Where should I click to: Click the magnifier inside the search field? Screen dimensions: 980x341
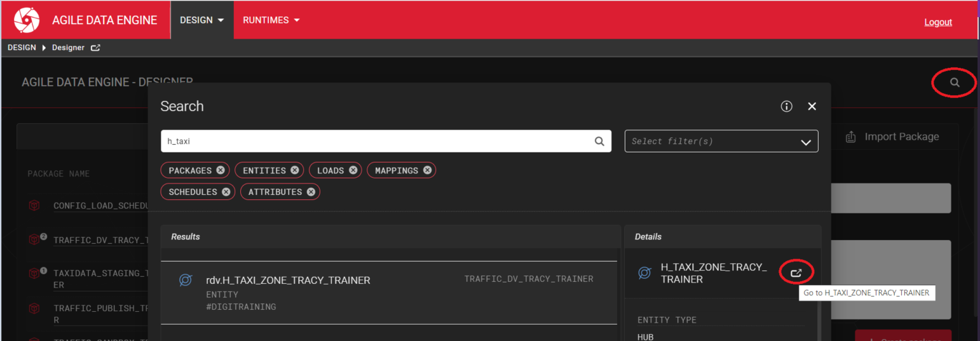click(x=599, y=142)
